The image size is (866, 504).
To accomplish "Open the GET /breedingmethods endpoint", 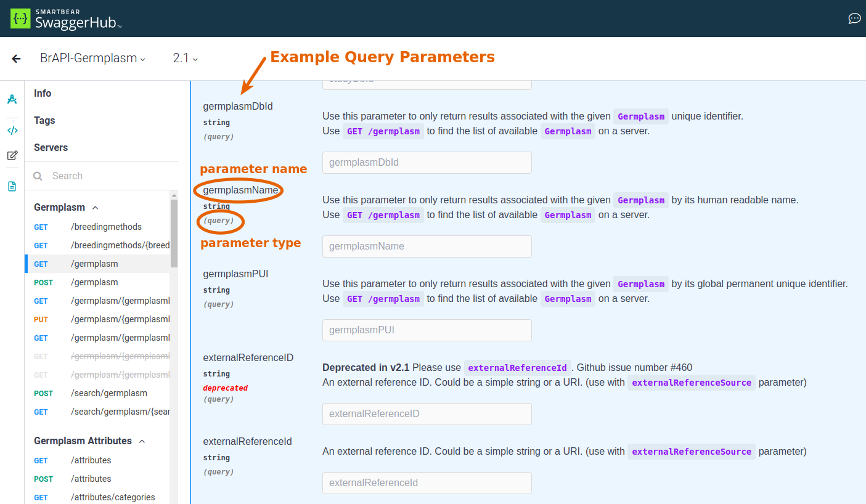I will point(106,227).
